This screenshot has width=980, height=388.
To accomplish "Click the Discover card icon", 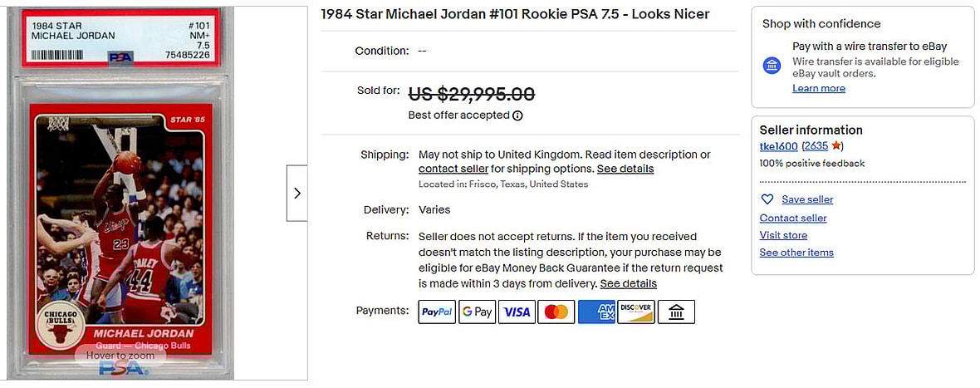I will pos(636,312).
